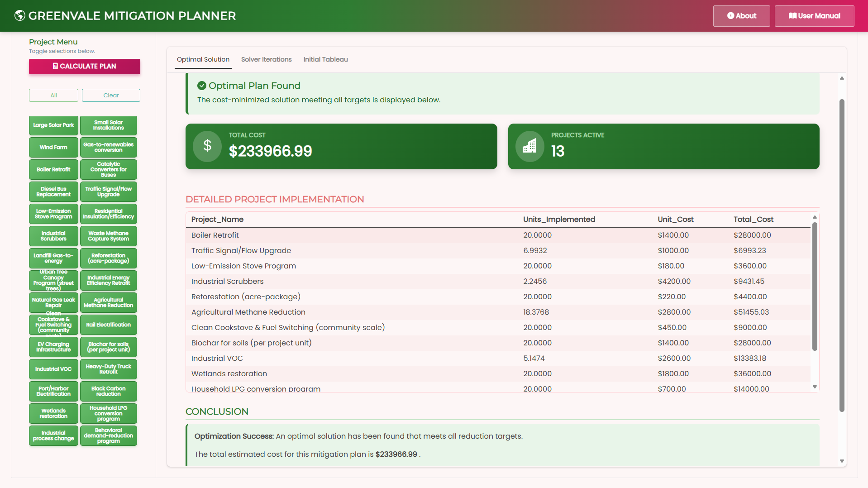This screenshot has height=488, width=868.
Task: Disable the Wetlands restoration project
Action: [x=53, y=413]
